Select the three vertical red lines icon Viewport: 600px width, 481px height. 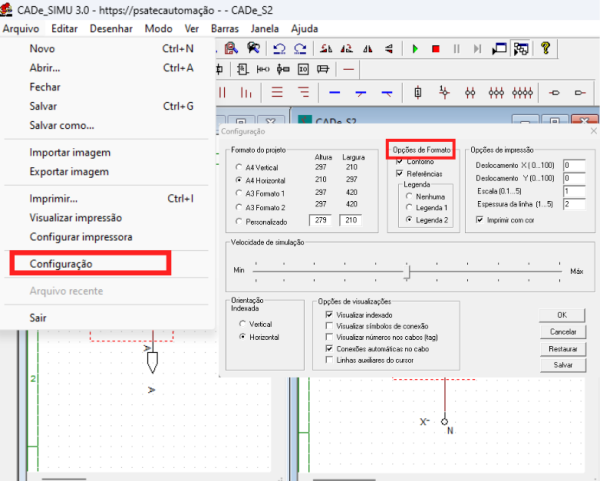[246, 93]
